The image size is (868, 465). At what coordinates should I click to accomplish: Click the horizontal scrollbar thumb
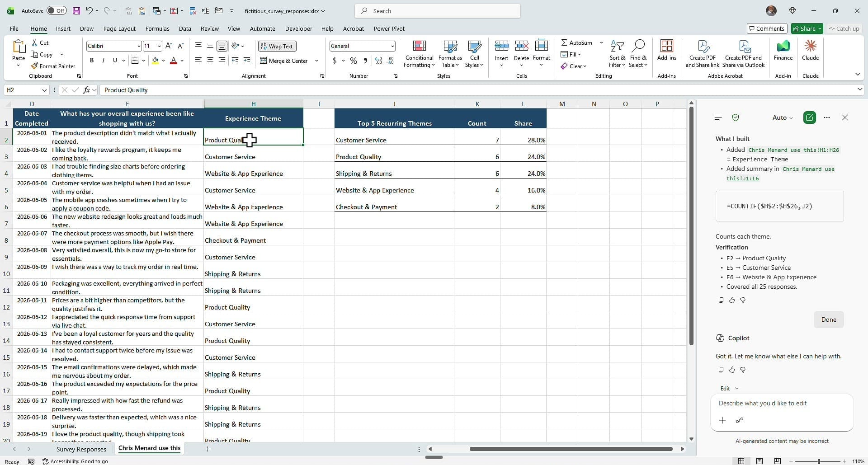(x=571, y=449)
